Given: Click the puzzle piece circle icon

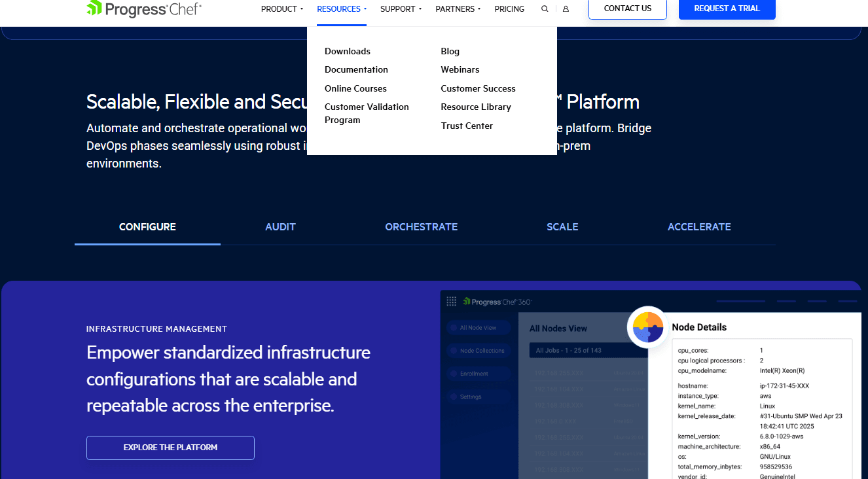Looking at the screenshot, I should [647, 327].
